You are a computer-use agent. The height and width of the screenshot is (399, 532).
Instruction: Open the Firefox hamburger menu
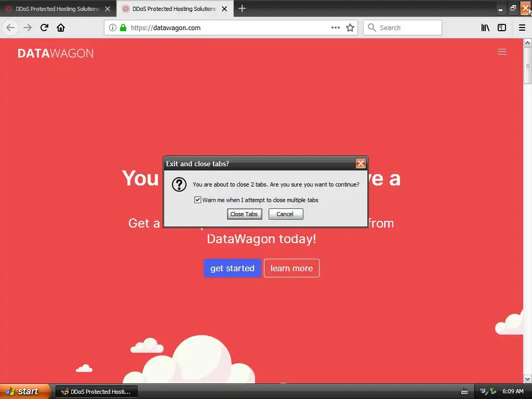click(x=522, y=28)
